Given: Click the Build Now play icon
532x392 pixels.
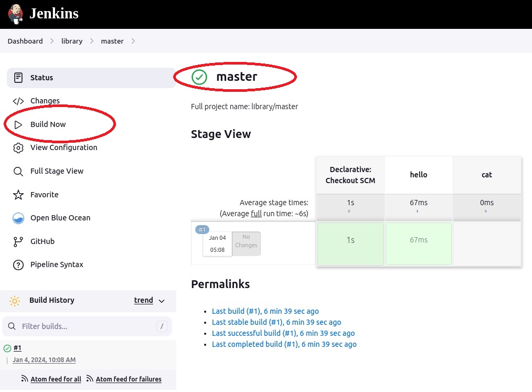Looking at the screenshot, I should (x=18, y=124).
